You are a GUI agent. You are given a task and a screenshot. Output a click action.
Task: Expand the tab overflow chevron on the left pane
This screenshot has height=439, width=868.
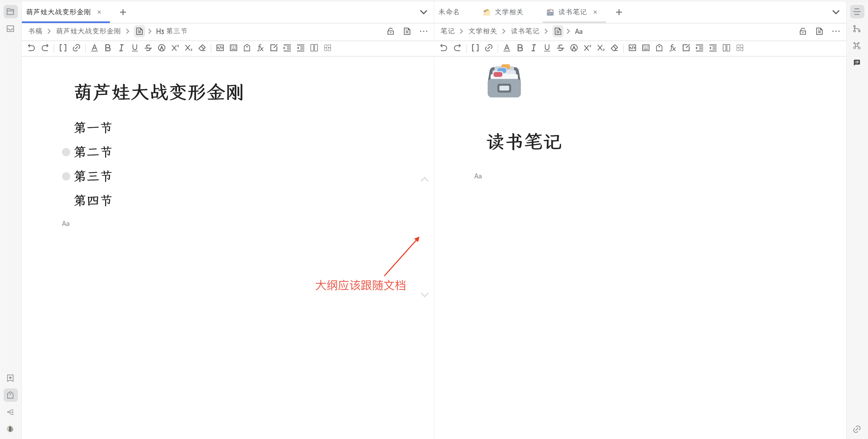point(424,12)
